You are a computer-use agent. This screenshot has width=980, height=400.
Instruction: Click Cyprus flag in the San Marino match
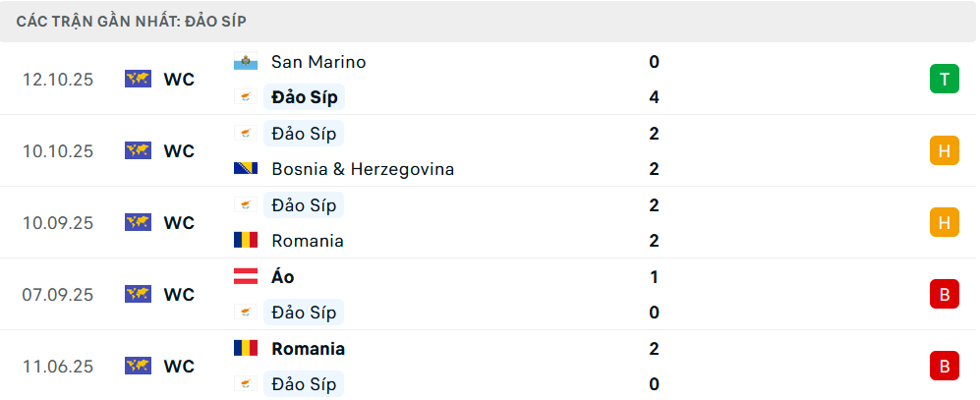pyautogui.click(x=245, y=97)
